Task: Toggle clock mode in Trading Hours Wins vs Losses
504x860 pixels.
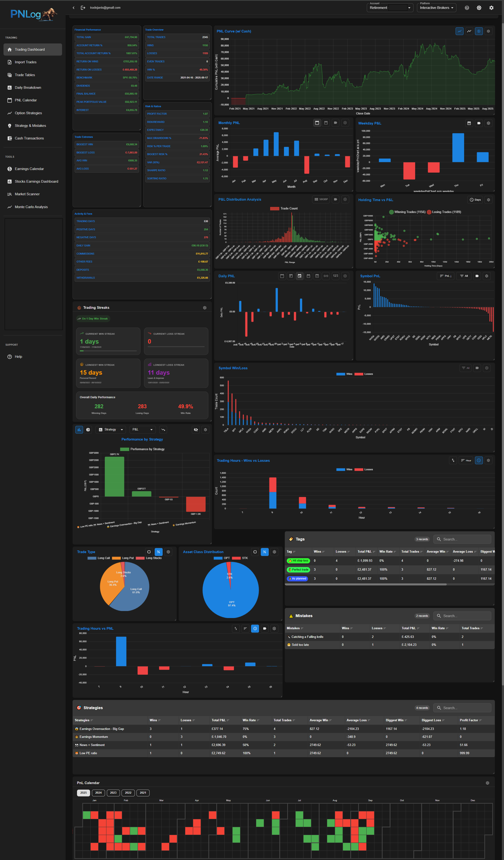Action: [x=479, y=460]
